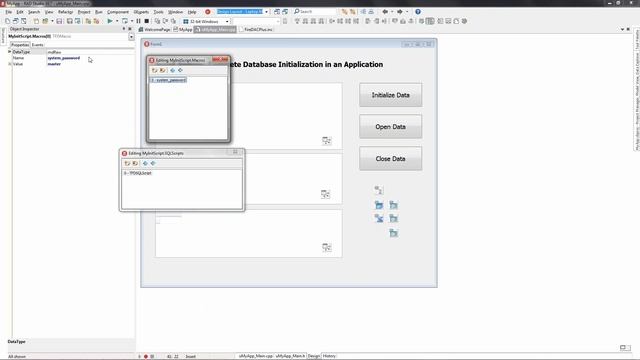
Task: Open the Run button dropdown arrow
Action: pyautogui.click(x=117, y=21)
